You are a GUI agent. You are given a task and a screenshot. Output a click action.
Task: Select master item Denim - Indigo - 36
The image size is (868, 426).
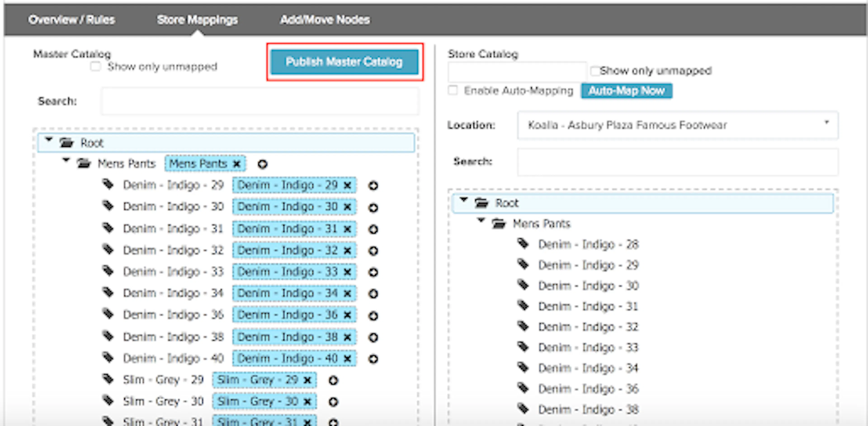[173, 315]
